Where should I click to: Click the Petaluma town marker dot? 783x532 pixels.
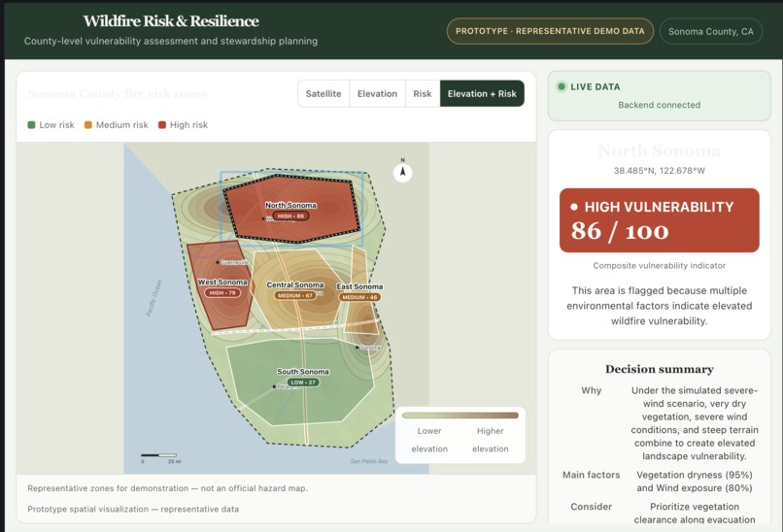[274, 386]
